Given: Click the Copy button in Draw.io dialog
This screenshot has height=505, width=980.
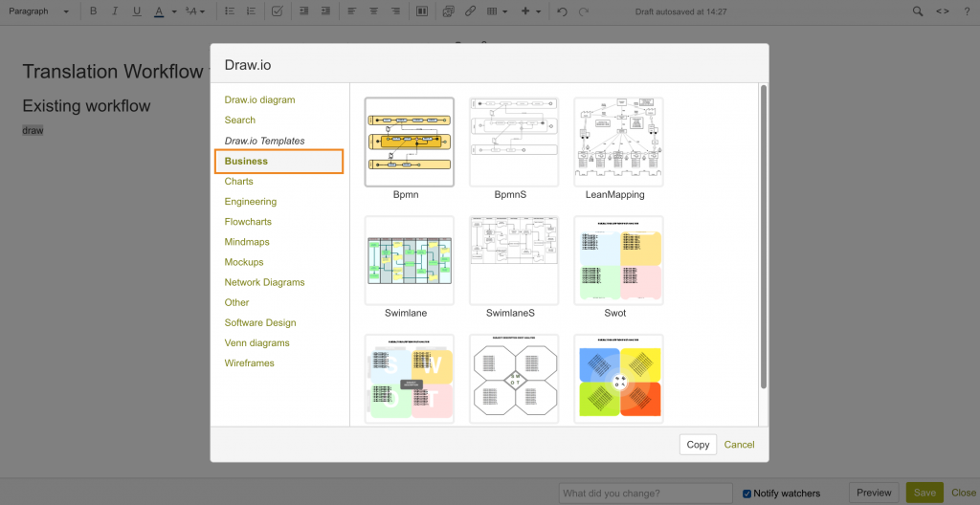Looking at the screenshot, I should (698, 445).
